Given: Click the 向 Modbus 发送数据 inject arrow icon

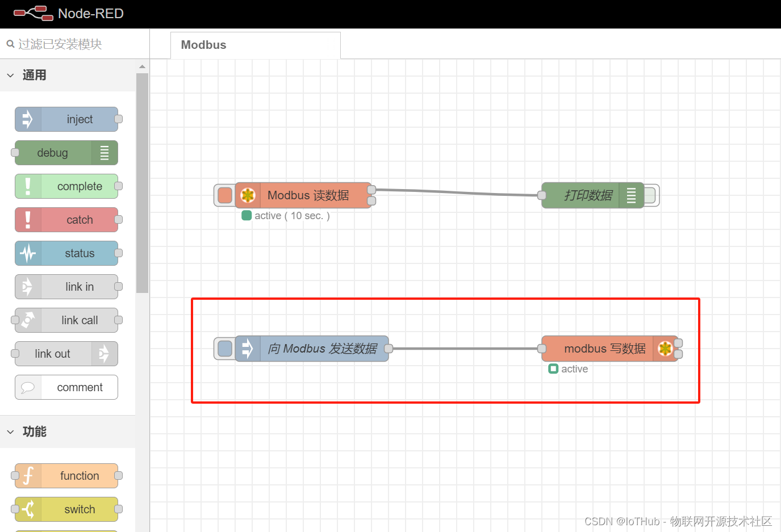Looking at the screenshot, I should pos(248,349).
